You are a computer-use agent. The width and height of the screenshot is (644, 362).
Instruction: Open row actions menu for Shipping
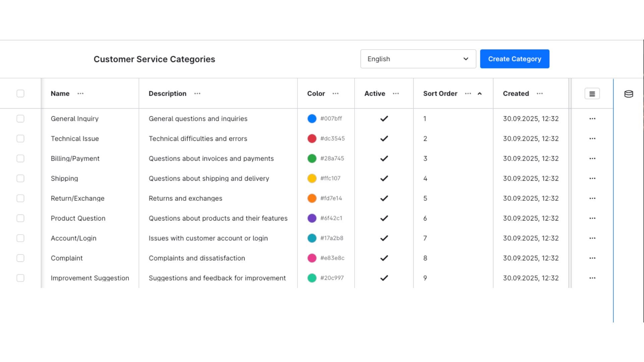tap(592, 178)
